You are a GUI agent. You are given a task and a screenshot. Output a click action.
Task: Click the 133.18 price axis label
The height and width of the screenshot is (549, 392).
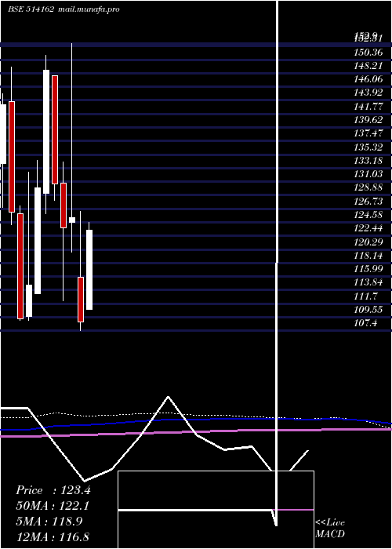click(x=368, y=161)
